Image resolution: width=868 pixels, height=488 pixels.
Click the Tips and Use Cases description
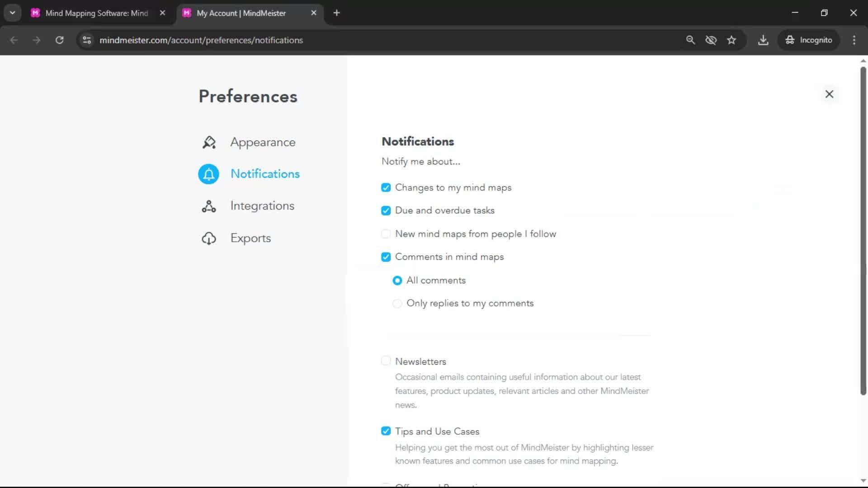524,454
